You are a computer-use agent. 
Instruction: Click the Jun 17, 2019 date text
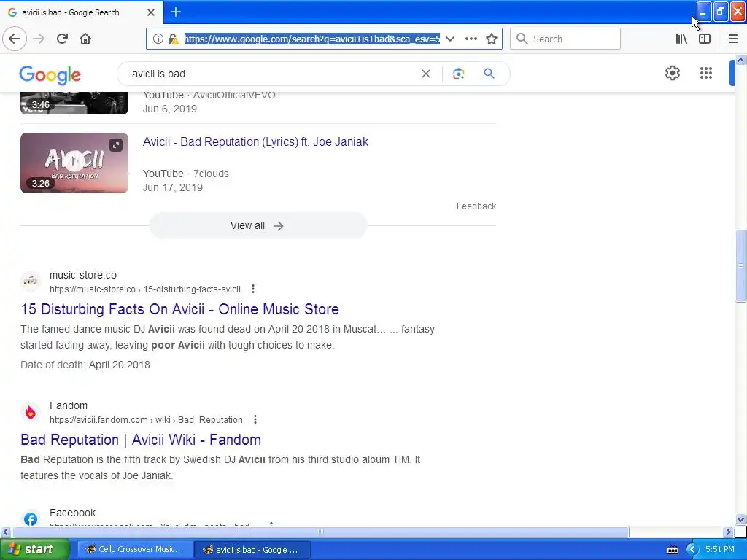(x=172, y=187)
